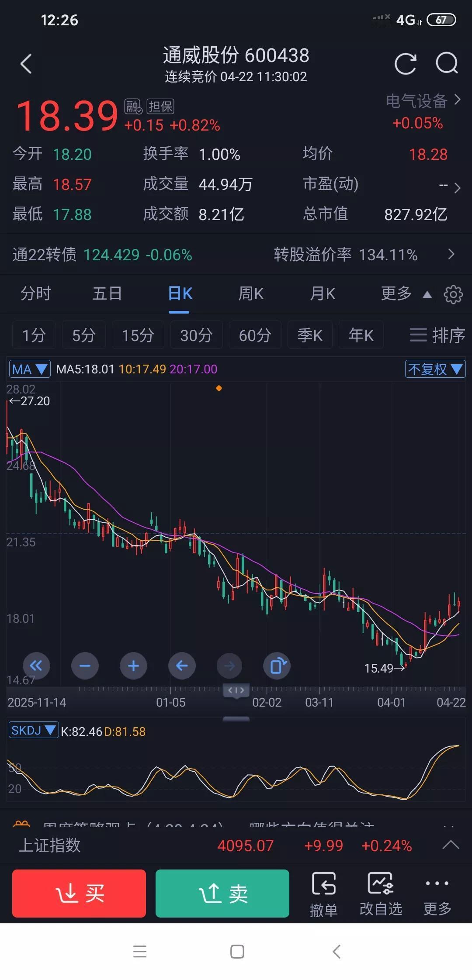The width and height of the screenshot is (472, 980).
Task: Tap Android home square button
Action: [237, 951]
